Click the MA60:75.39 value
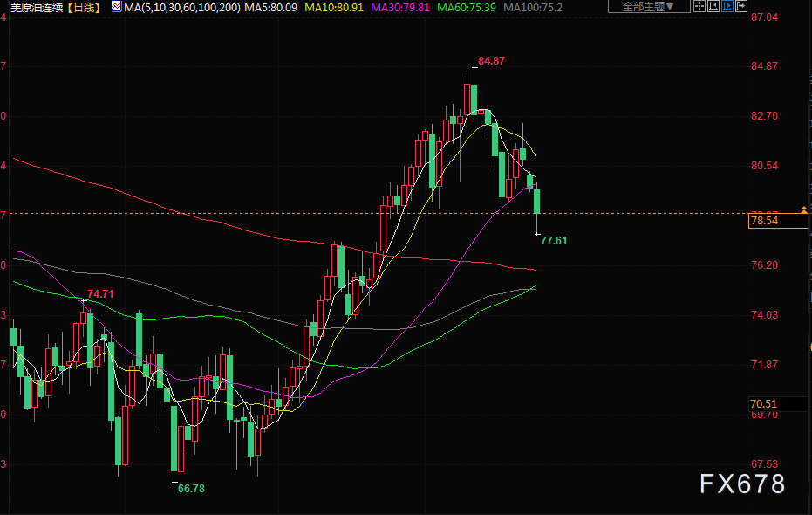 click(466, 7)
